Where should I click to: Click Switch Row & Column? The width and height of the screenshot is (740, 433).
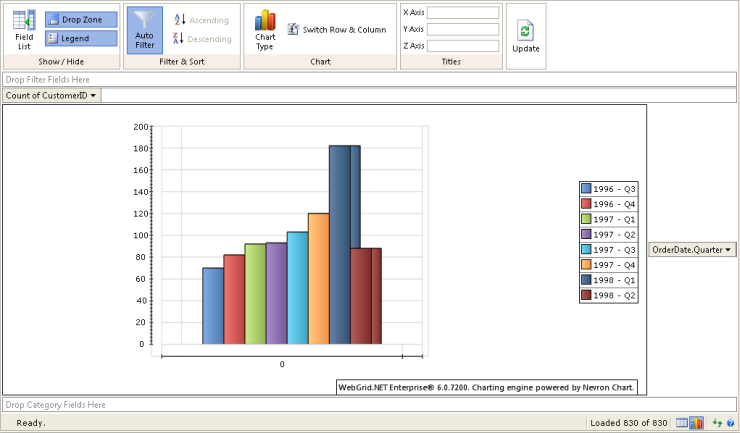(337, 30)
